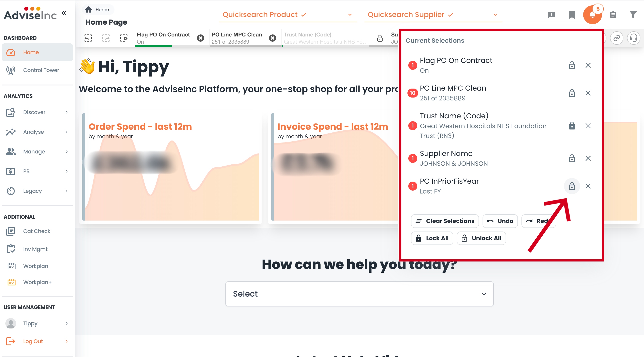This screenshot has width=644, height=357.
Task: Open the clipboard icon in header
Action: coord(613,15)
